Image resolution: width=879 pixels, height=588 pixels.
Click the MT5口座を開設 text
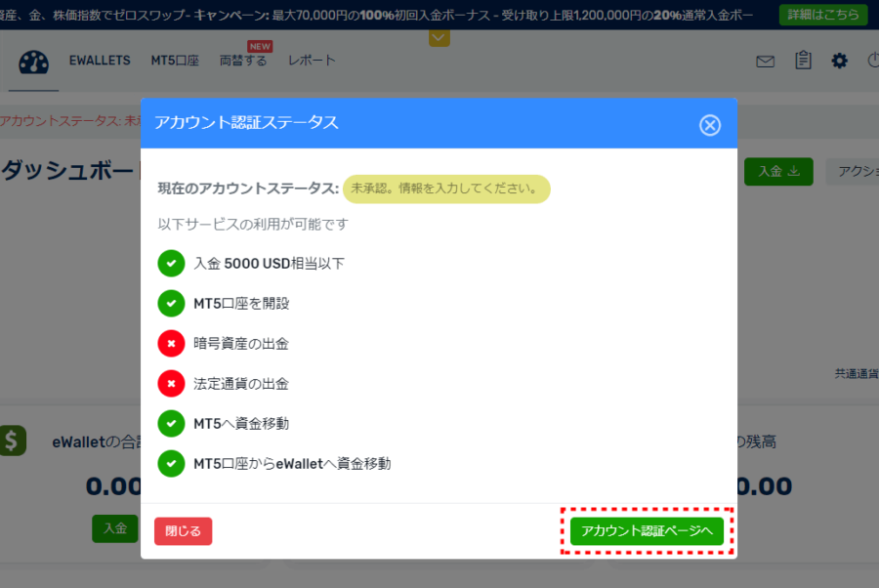pos(241,303)
